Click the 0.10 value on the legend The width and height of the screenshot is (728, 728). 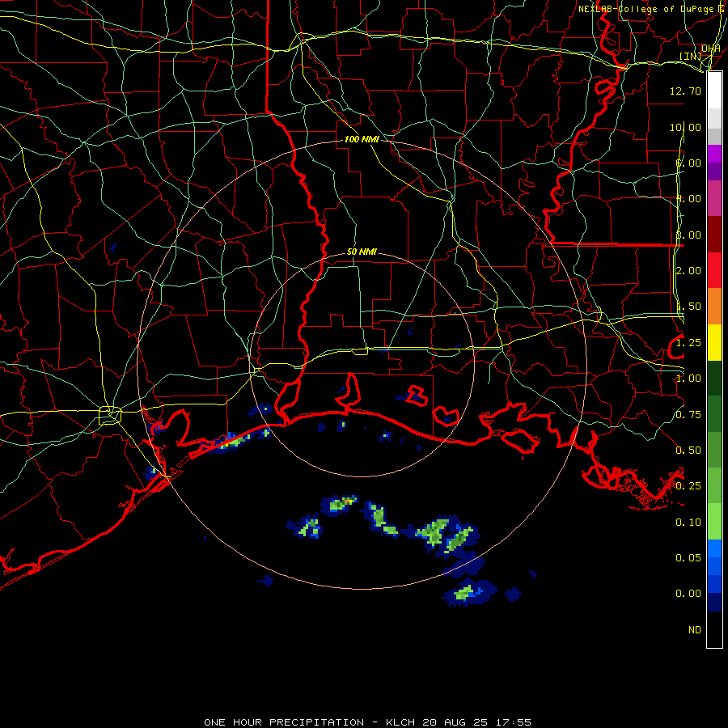tap(688, 523)
